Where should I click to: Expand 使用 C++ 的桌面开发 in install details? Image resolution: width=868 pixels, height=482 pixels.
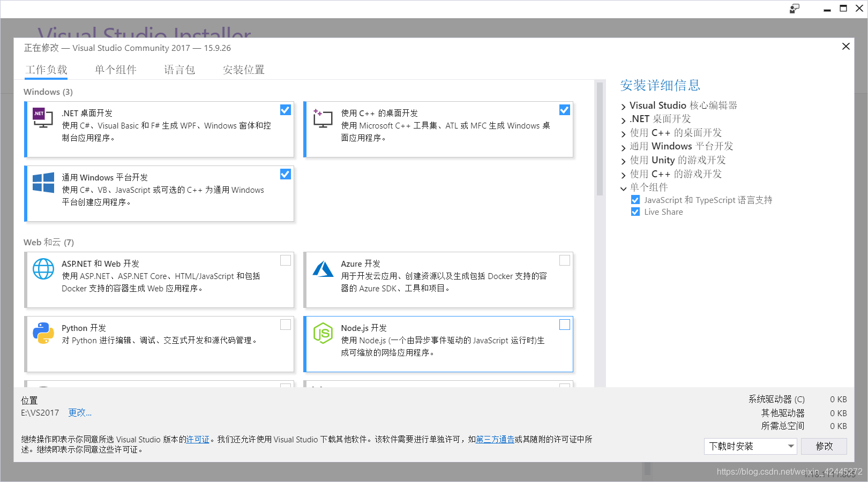click(x=623, y=134)
